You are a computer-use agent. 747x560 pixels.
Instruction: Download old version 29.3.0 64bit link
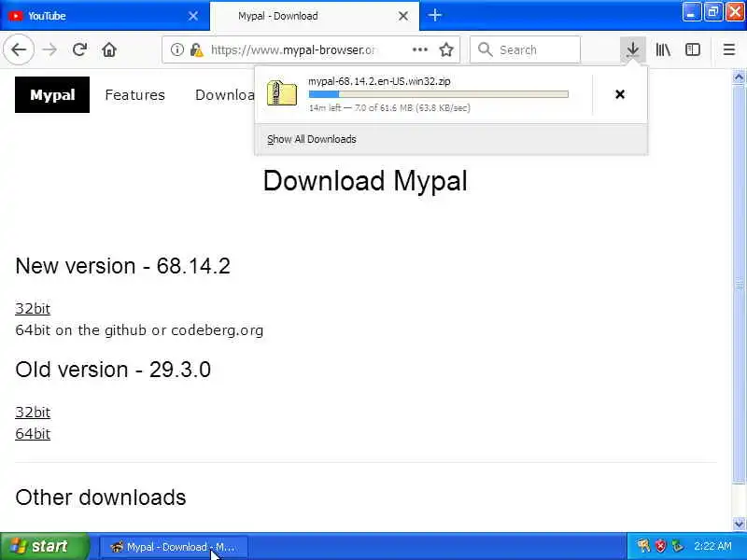(33, 434)
